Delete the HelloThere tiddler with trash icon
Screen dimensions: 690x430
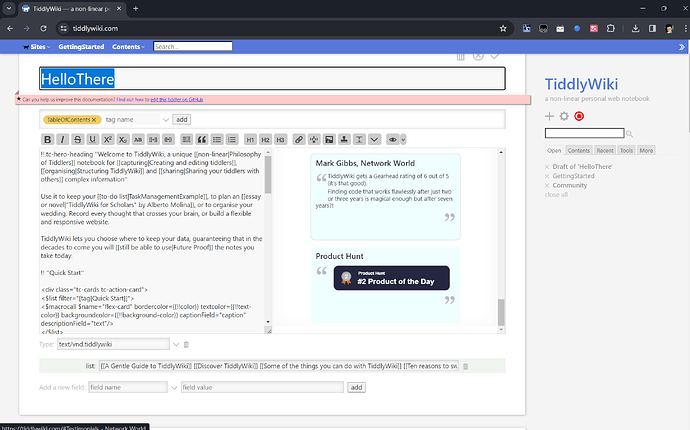(x=460, y=56)
